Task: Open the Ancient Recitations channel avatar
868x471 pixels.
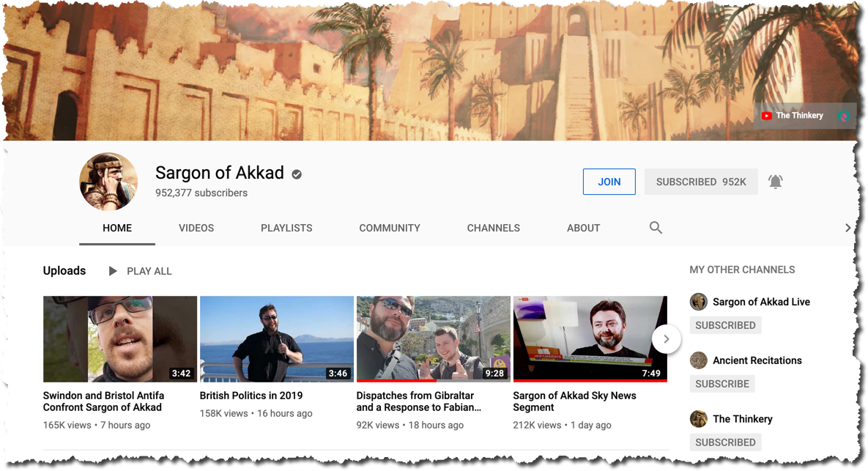Action: [699, 360]
